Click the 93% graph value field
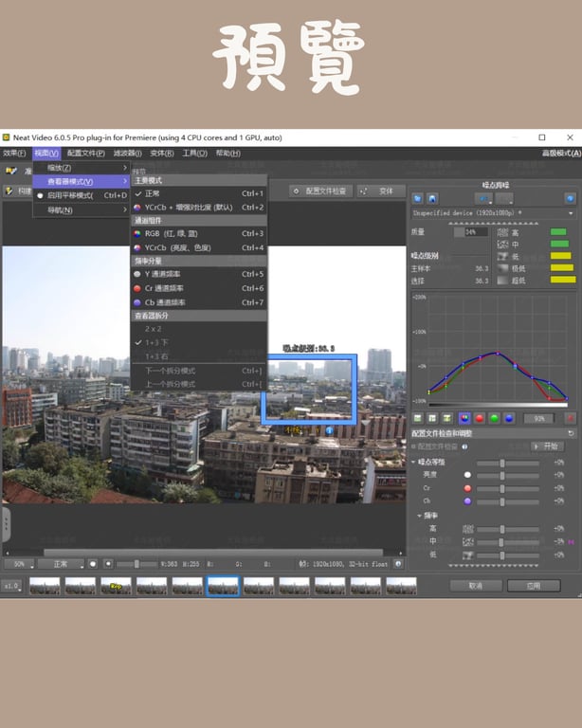 538,418
